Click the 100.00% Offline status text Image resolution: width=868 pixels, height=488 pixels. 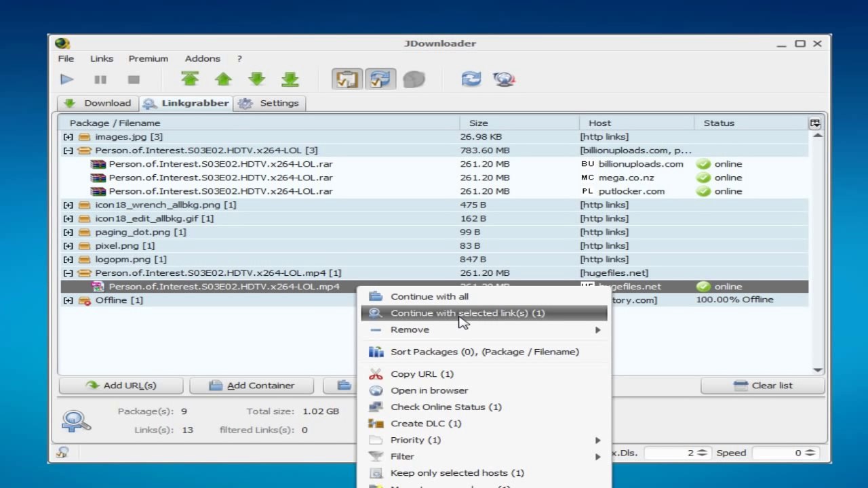734,300
